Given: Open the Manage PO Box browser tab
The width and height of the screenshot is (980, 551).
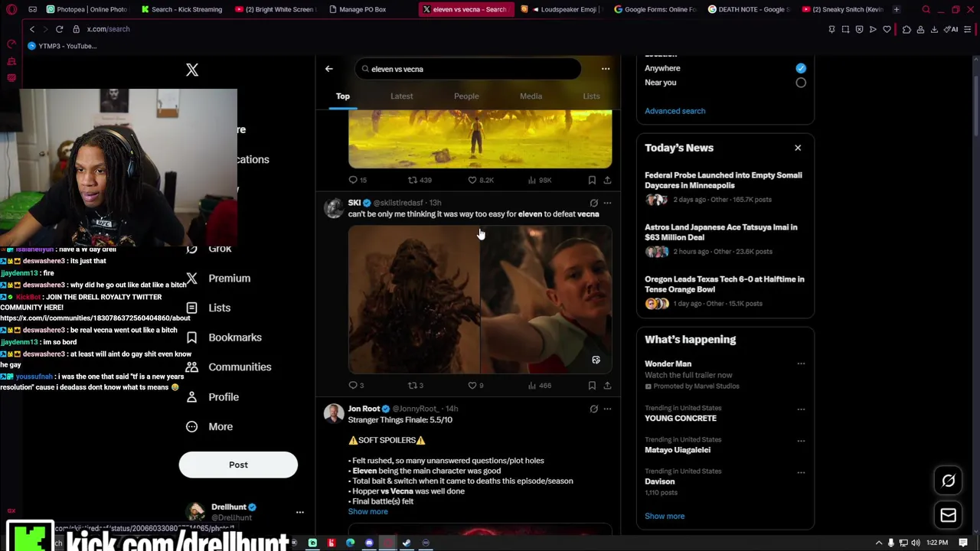Looking at the screenshot, I should 362,9.
